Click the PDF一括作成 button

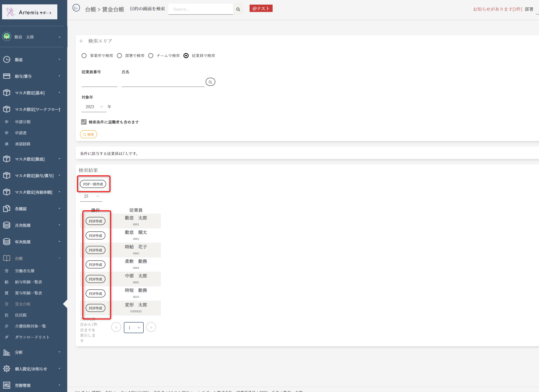tap(93, 184)
